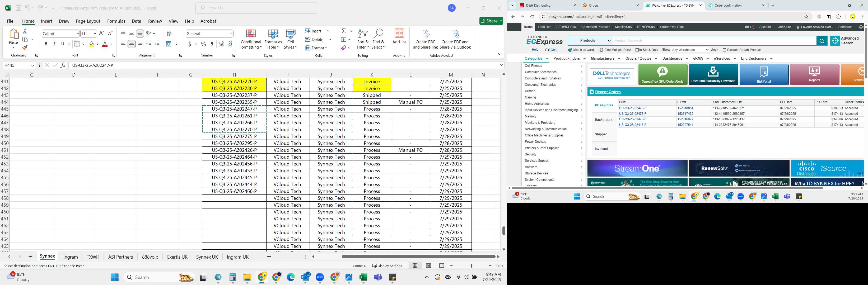The height and width of the screenshot is (285, 868).
Task: Bookmark page using star icon
Action: pos(806,16)
